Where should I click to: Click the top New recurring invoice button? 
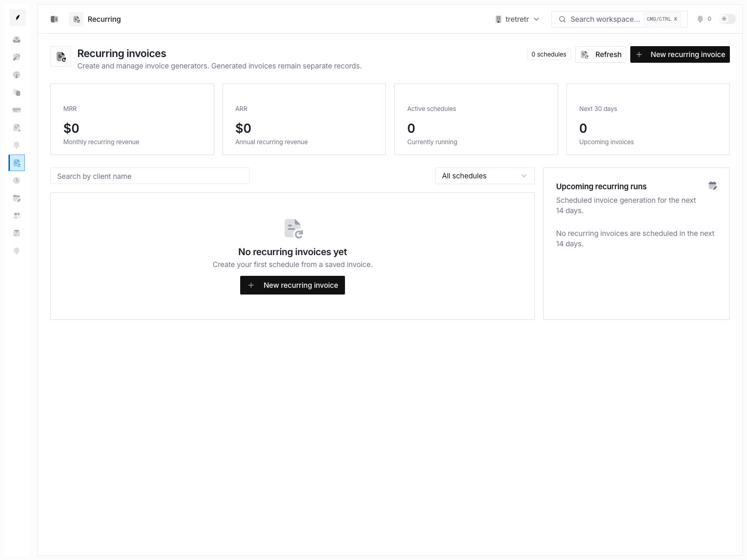(680, 54)
